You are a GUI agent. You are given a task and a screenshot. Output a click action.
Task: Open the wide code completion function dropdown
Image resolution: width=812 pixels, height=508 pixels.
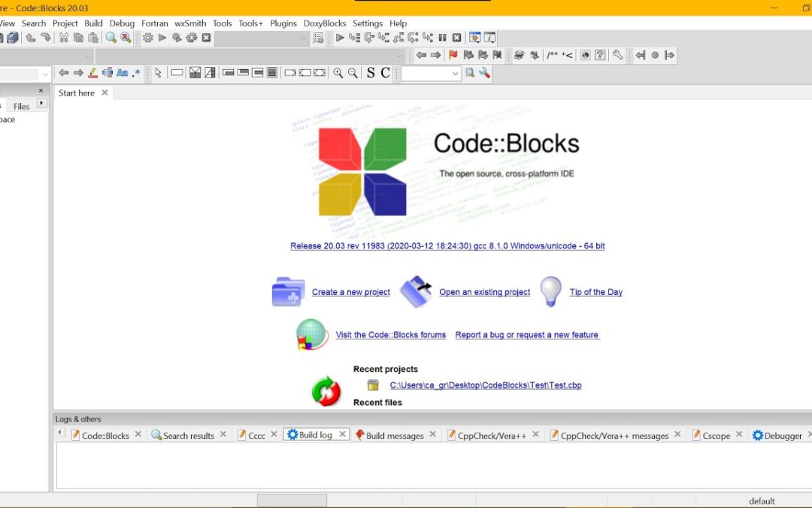[x=250, y=56]
